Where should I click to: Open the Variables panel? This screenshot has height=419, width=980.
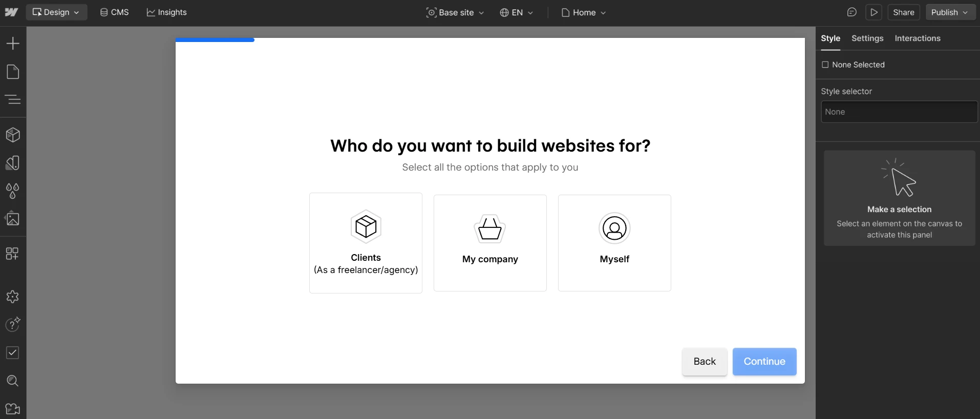pos(13,163)
